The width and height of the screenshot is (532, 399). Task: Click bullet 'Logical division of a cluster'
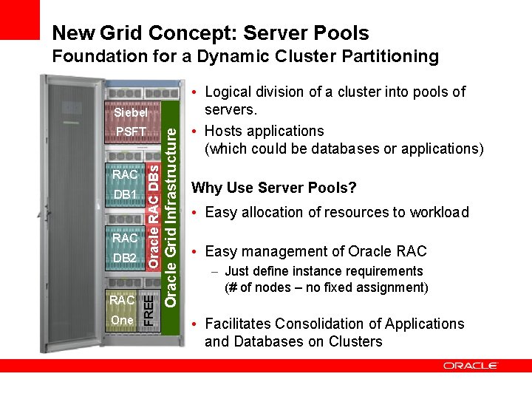pyautogui.click(x=335, y=100)
